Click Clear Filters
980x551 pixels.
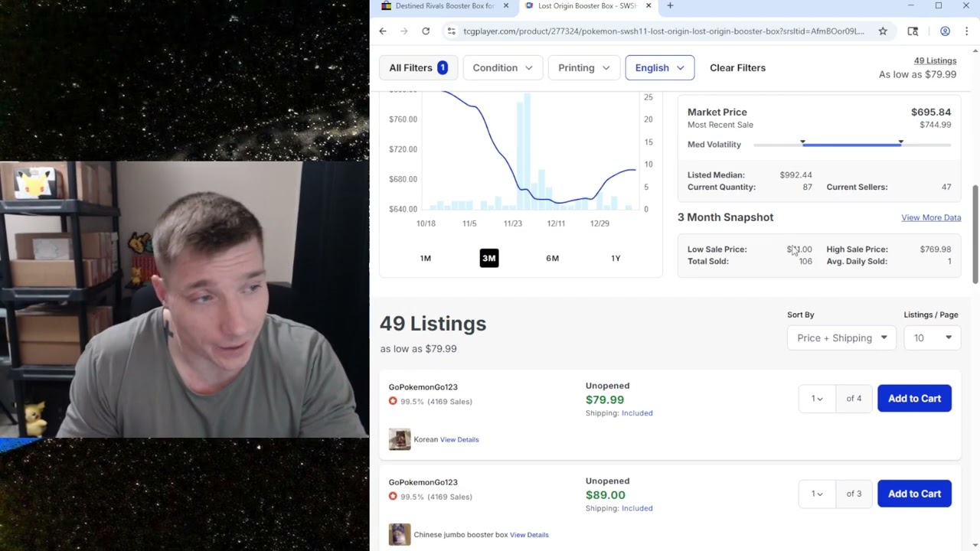(737, 67)
